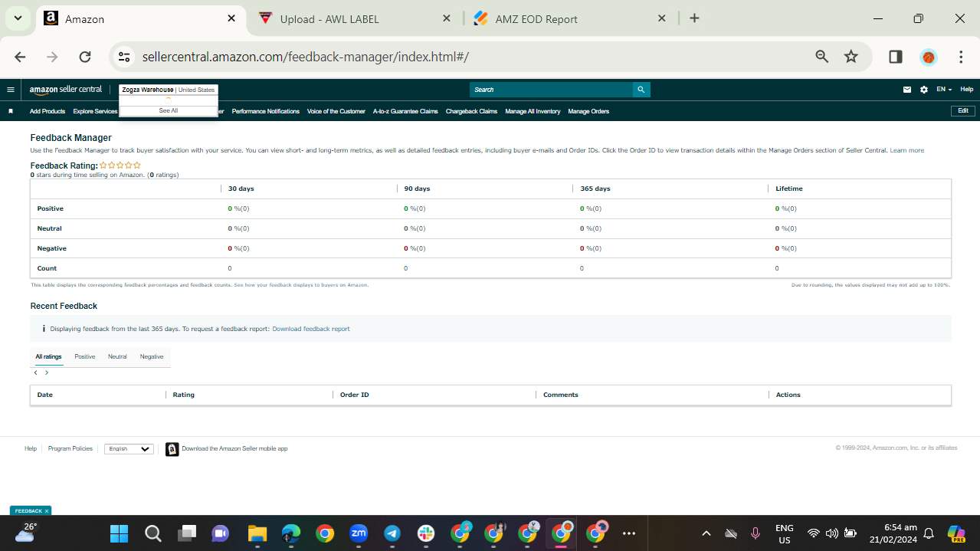Viewport: 980px width, 551px height.
Task: Click the search magnifier button
Action: point(641,90)
